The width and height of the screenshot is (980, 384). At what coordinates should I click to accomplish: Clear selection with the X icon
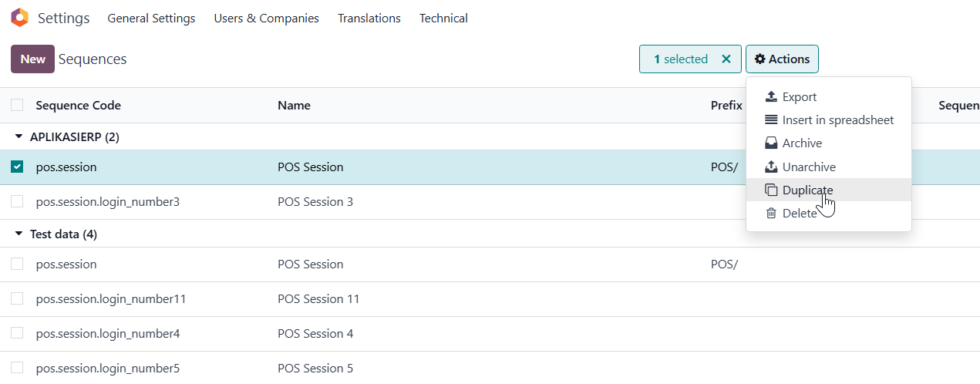[x=726, y=59]
